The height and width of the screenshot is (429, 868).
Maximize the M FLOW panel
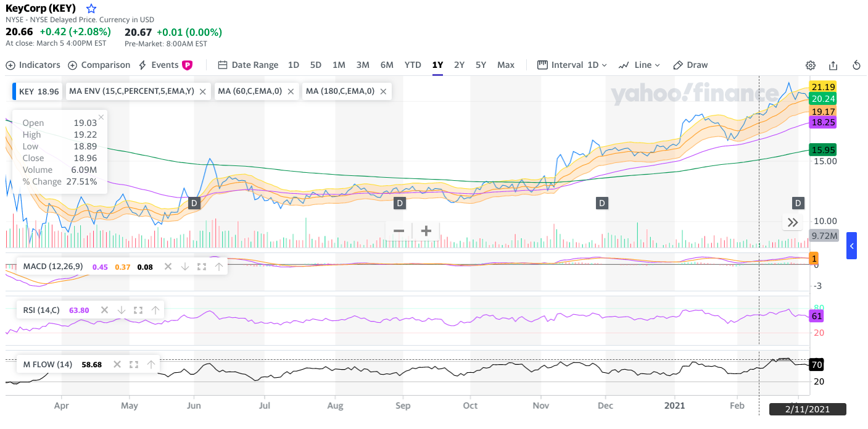pyautogui.click(x=134, y=364)
